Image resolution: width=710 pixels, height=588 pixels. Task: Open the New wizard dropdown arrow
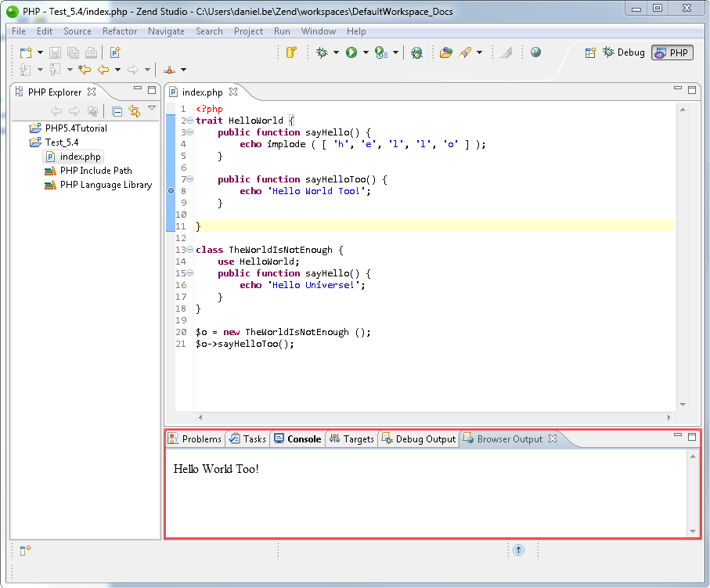coord(40,52)
